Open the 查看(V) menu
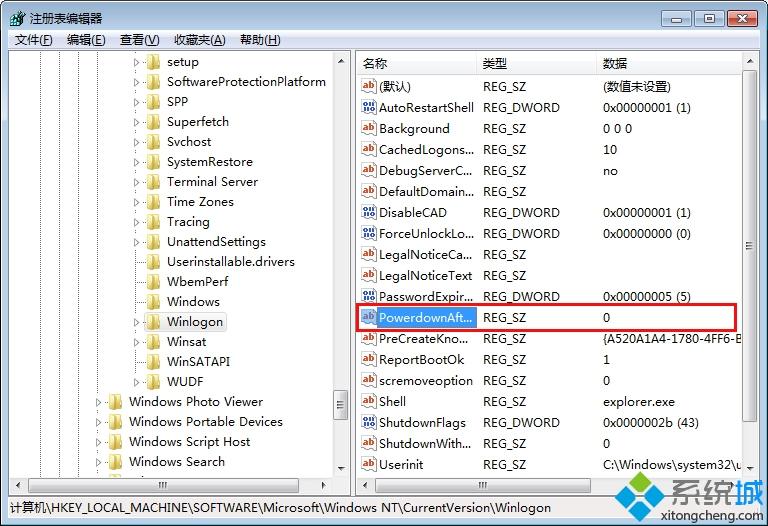The width and height of the screenshot is (768, 526). pyautogui.click(x=140, y=40)
